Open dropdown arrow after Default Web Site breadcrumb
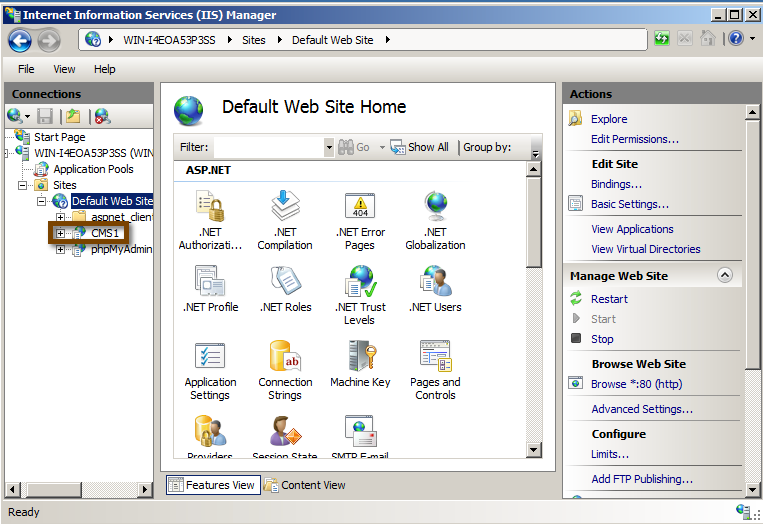 pyautogui.click(x=387, y=40)
